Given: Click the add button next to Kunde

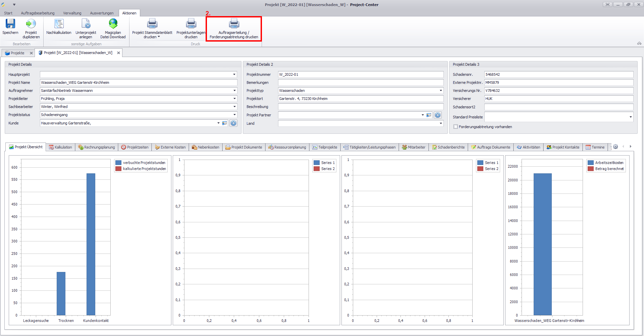Looking at the screenshot, I should 233,123.
